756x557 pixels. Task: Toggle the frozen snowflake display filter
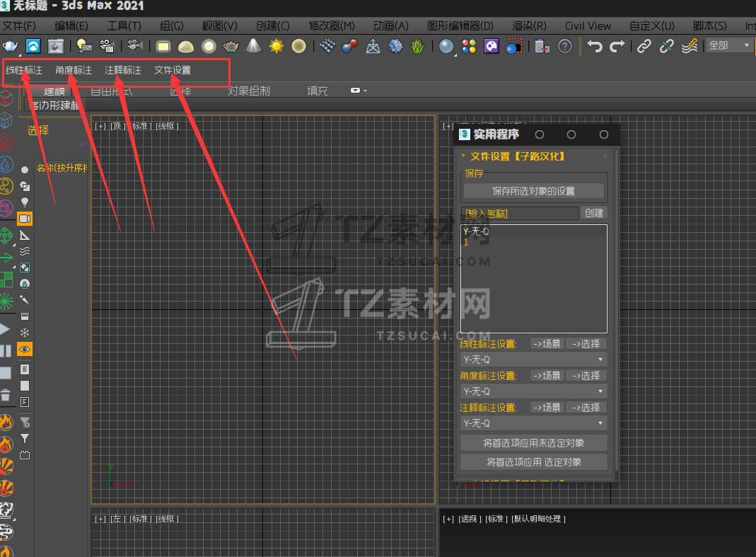(25, 333)
